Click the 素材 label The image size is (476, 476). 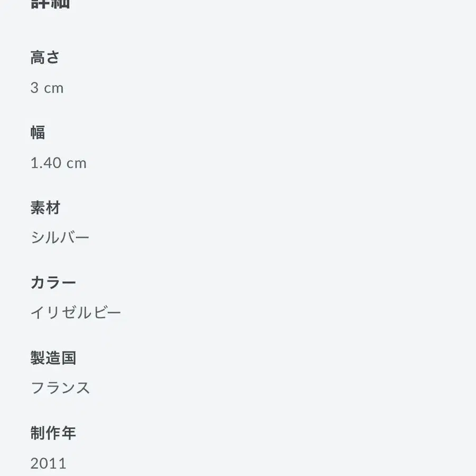click(x=45, y=208)
